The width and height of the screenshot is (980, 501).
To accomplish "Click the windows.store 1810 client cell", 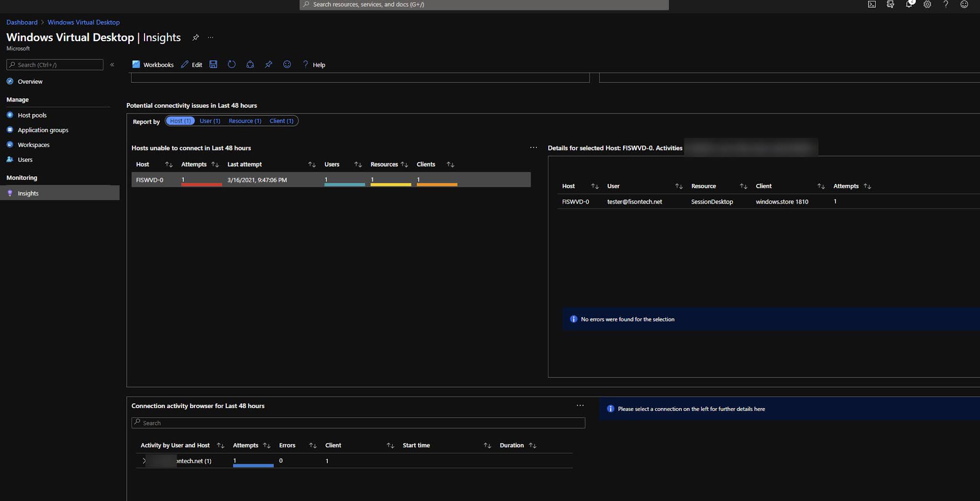I will tap(782, 202).
